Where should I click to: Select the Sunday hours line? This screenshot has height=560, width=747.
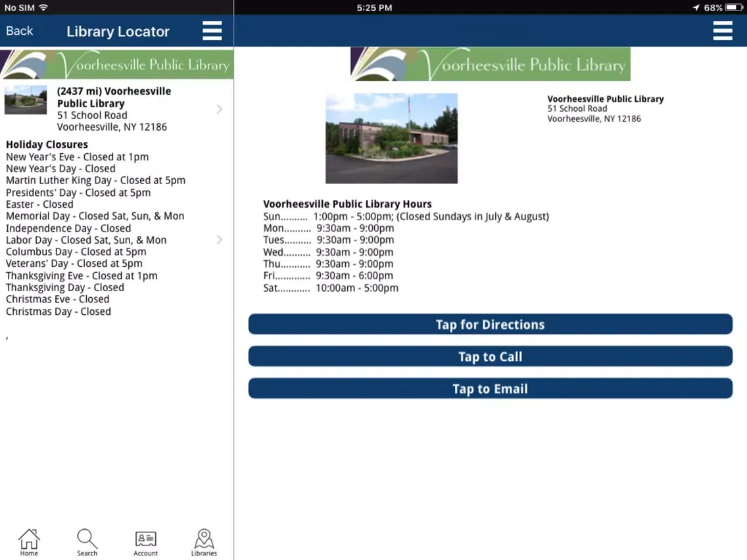pyautogui.click(x=406, y=216)
